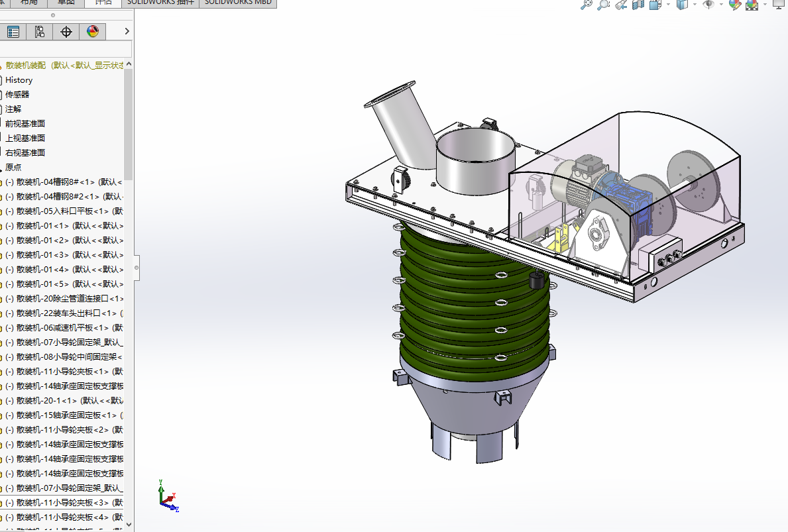Switch to the ConfigurationManager tab icon
The image size is (788, 532).
click(40, 32)
